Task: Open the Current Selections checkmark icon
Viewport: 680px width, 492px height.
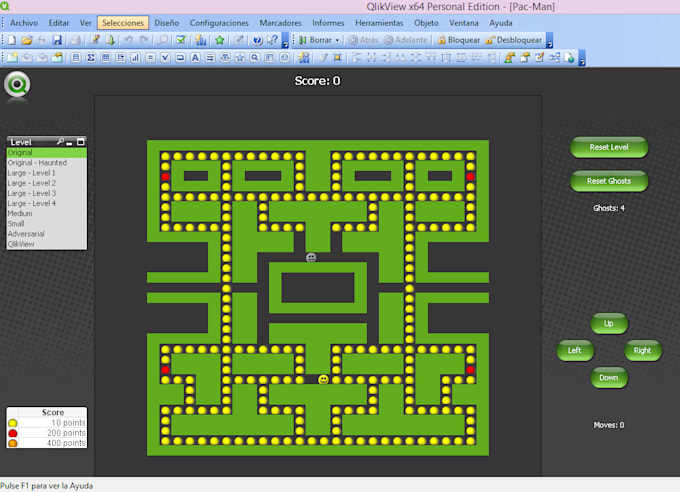Action: [x=181, y=40]
